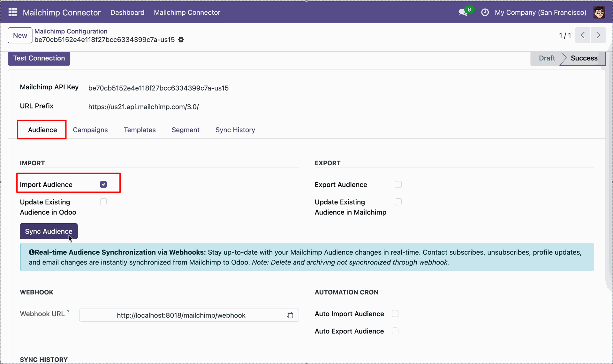Open the Mailchimp Connector top menu
Screen dimensions: 613x364
(187, 12)
